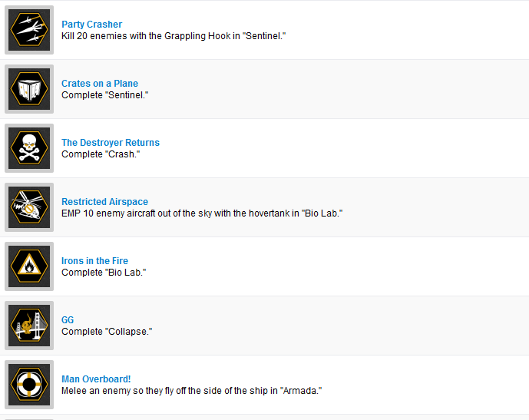Screen dimensions: 529x420
Task: Open the skull and crossbones achievement icon
Action: pyautogui.click(x=29, y=148)
